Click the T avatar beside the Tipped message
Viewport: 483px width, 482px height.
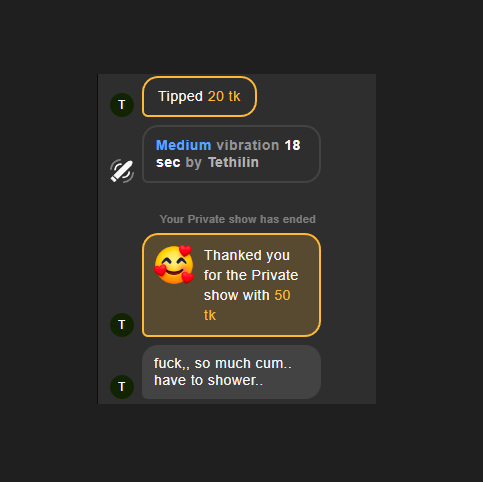point(122,105)
